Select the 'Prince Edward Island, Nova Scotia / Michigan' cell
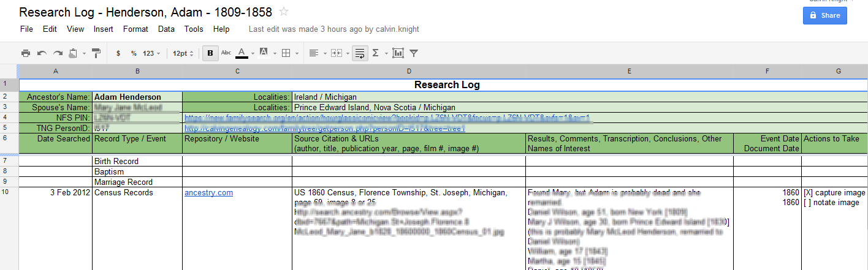This screenshot has width=868, height=270. 580,107
